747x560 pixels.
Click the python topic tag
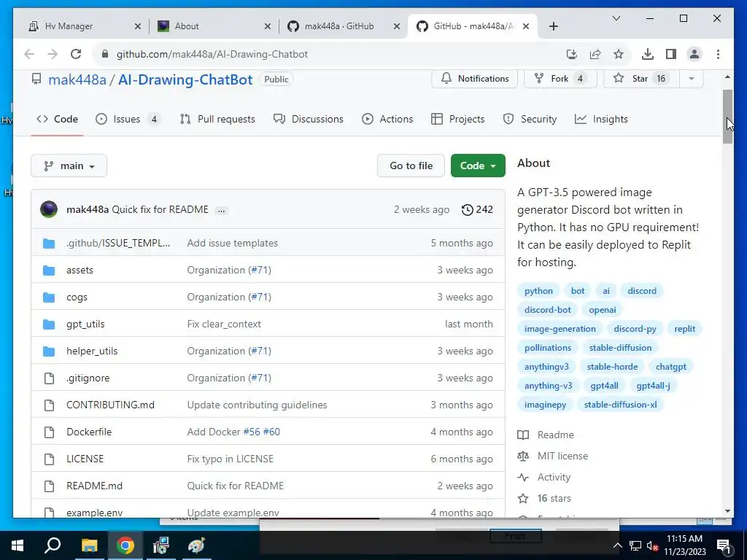coord(539,291)
